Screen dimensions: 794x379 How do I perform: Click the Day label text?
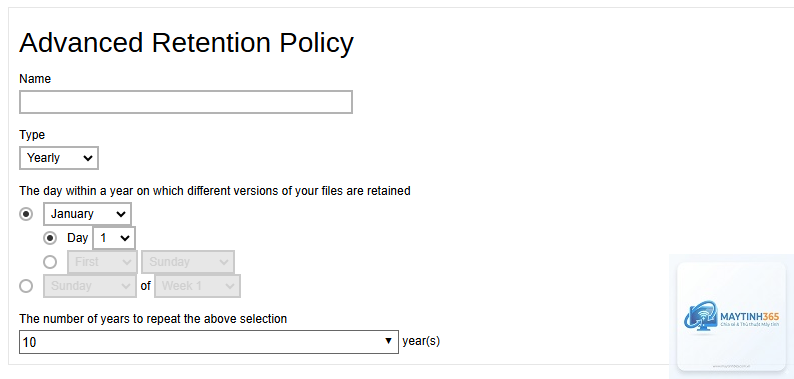click(x=77, y=238)
